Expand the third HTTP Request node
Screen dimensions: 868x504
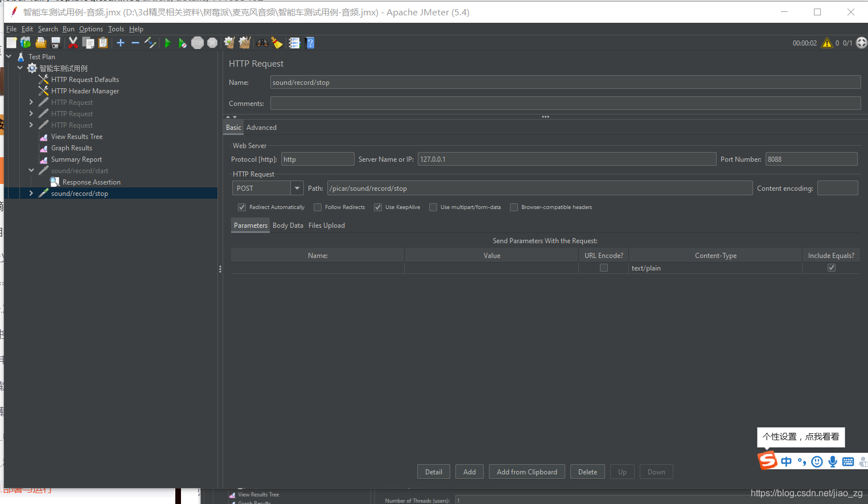coord(31,125)
